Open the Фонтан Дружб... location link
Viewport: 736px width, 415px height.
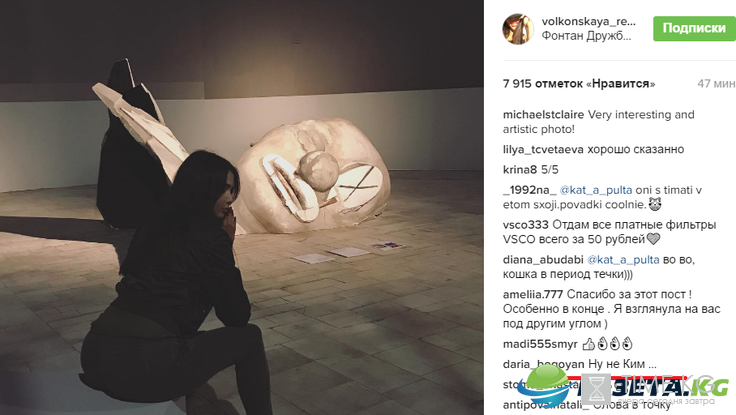tap(586, 36)
